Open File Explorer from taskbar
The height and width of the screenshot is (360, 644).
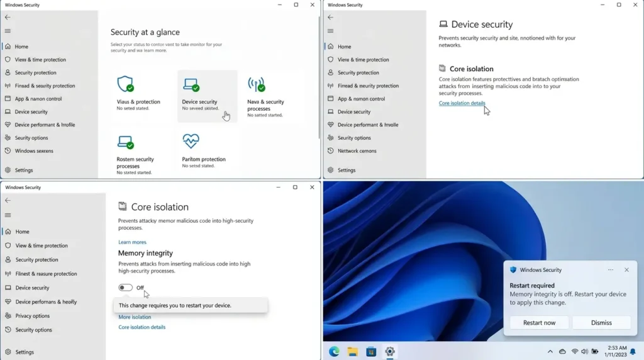[x=352, y=351]
